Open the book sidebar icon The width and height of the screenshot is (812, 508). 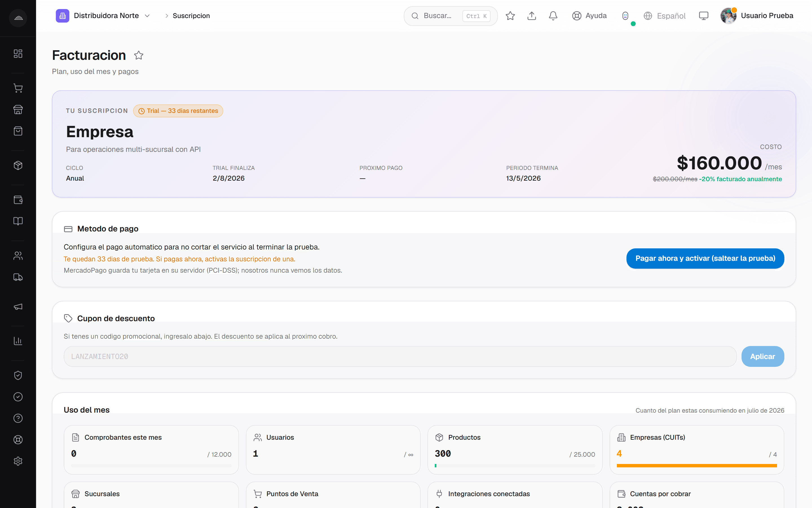click(18, 221)
